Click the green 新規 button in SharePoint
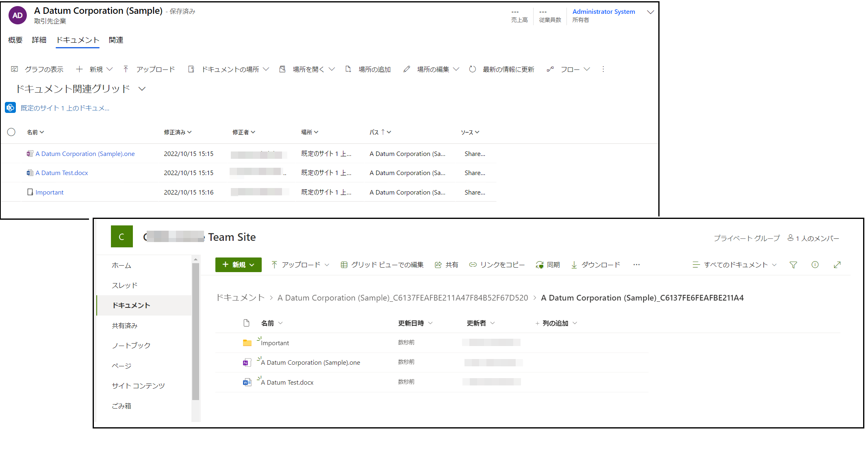 (239, 265)
